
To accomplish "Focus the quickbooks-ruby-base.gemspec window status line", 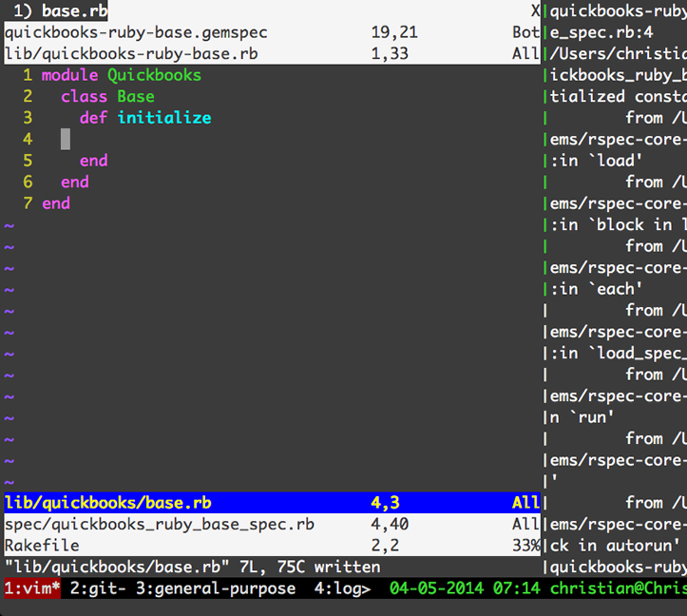I will click(272, 32).
